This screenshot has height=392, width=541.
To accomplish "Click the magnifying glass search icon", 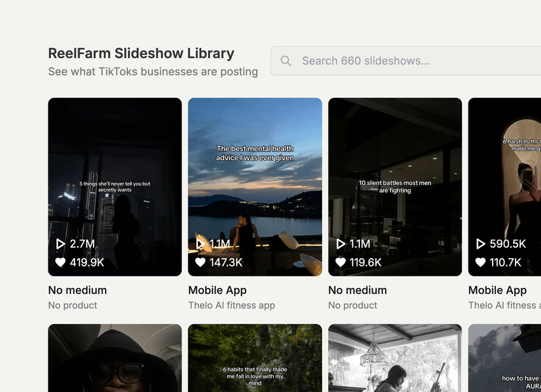I will pos(286,60).
